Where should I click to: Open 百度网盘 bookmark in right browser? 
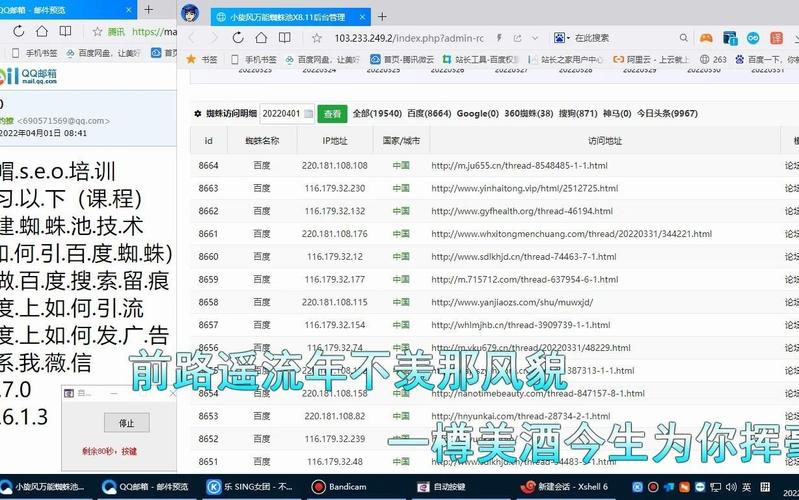322,59
